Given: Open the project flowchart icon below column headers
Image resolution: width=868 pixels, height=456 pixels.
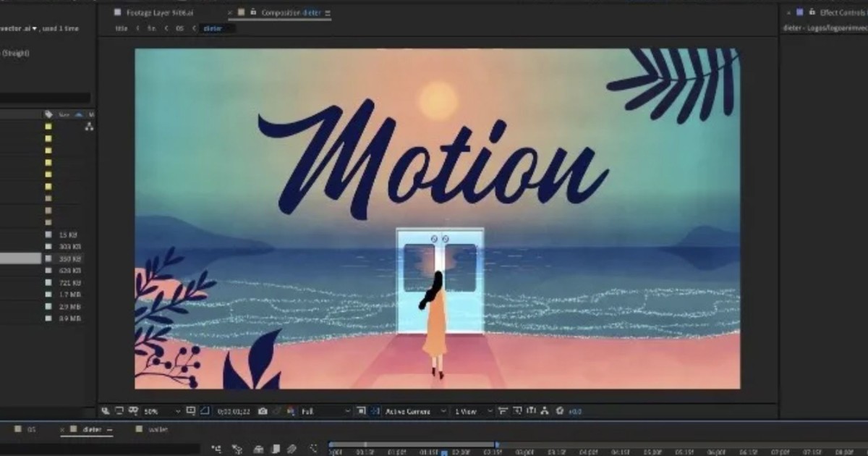Looking at the screenshot, I should coord(90,126).
